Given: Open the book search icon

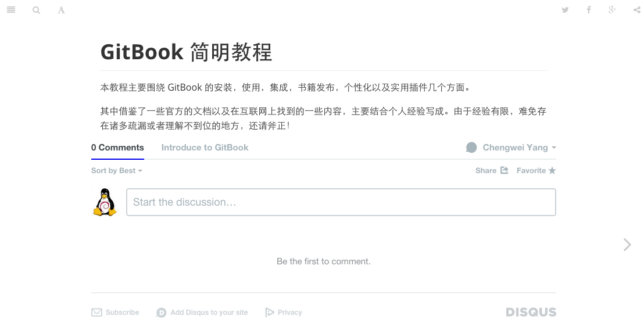Looking at the screenshot, I should pos(37,10).
